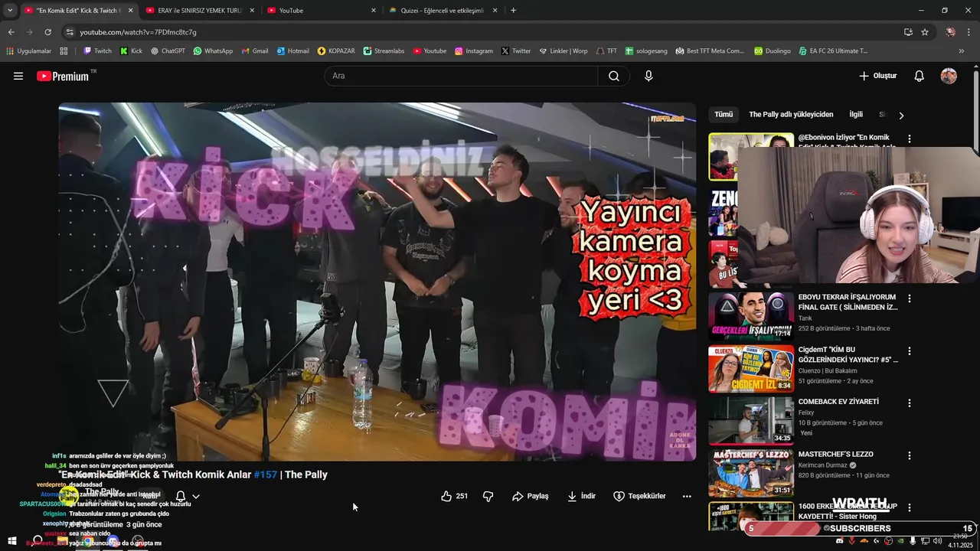Viewport: 980px width, 551px height.
Task: Open options for CigdemT video
Action: pos(910,351)
